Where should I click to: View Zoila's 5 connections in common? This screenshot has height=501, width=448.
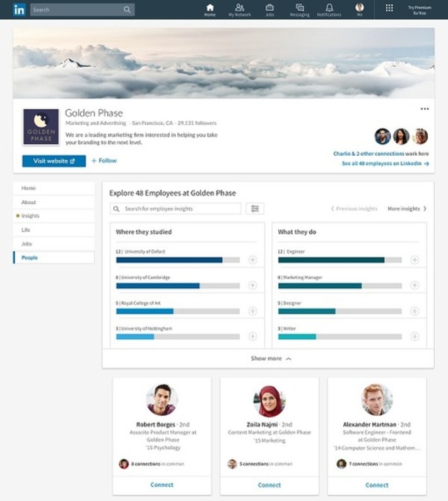coord(266,464)
